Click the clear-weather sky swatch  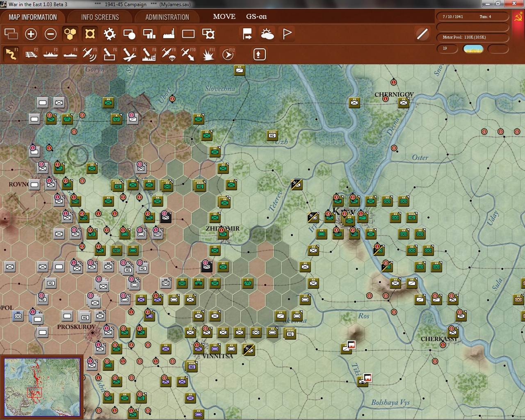click(x=473, y=49)
